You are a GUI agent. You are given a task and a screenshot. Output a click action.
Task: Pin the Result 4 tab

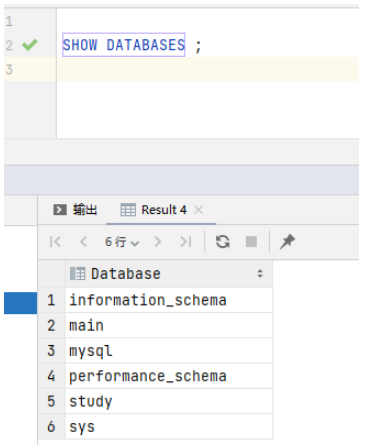[287, 242]
